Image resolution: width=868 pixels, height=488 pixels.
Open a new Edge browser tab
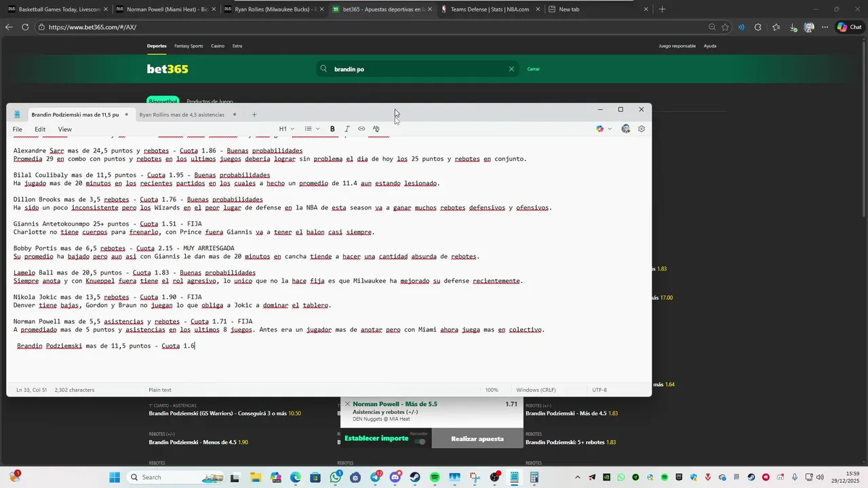point(663,9)
